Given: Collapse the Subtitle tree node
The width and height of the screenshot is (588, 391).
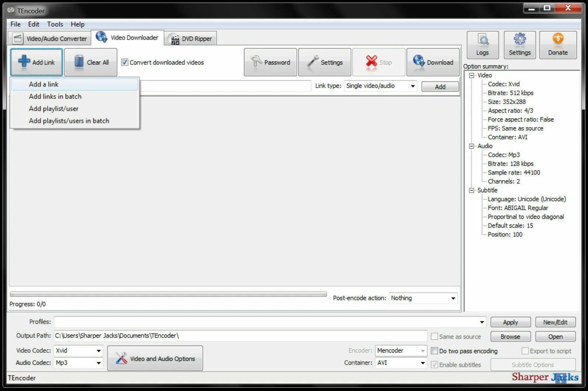Looking at the screenshot, I should (472, 190).
